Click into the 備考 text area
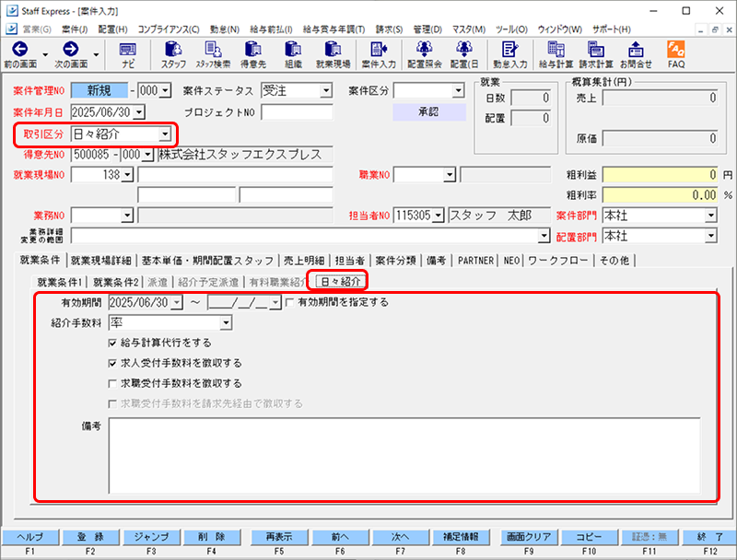 404,455
